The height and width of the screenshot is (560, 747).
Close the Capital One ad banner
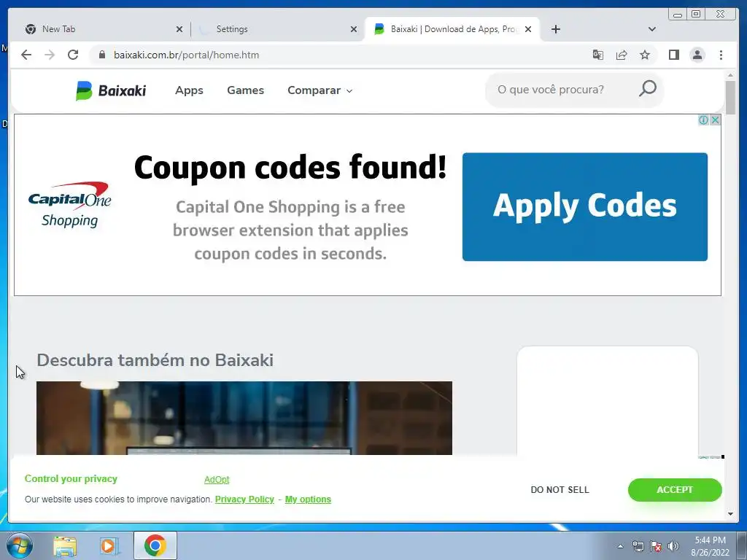tap(715, 120)
